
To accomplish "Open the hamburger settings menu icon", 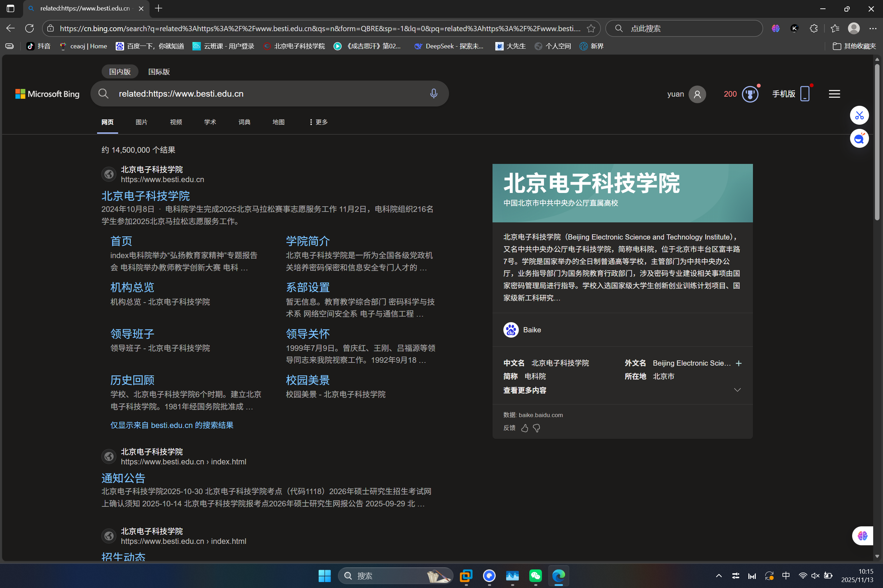I will 834,94.
